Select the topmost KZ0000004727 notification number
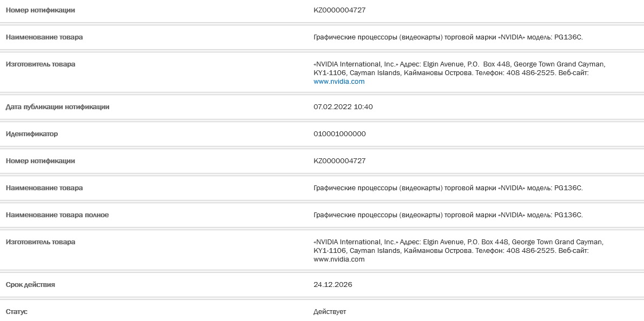 click(339, 10)
